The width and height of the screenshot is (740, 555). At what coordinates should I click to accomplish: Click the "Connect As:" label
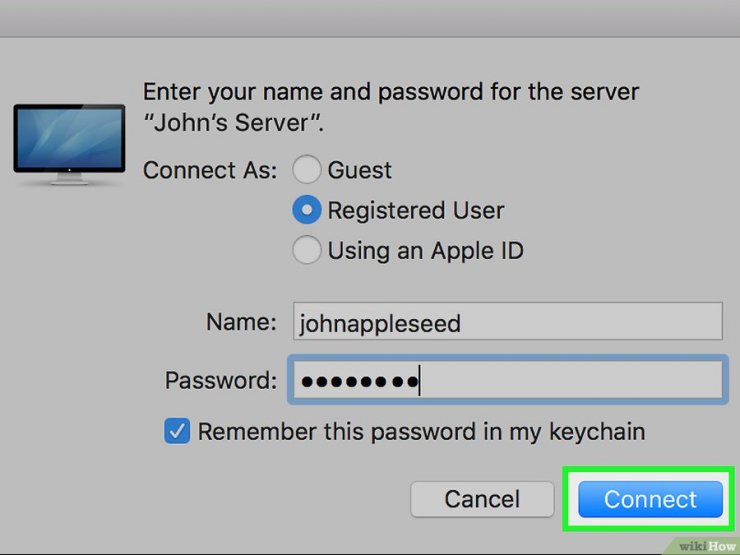(210, 170)
